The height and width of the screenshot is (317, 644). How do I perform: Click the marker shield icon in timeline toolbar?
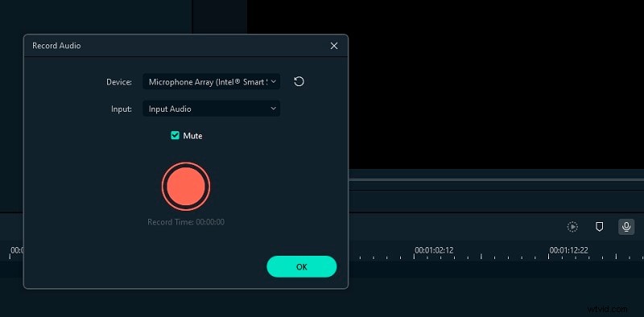[x=599, y=227]
